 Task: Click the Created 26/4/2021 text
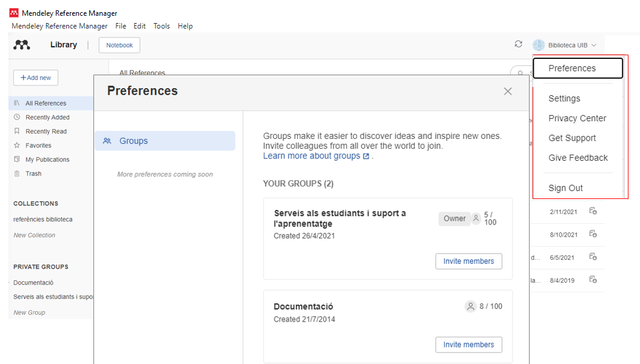click(304, 236)
